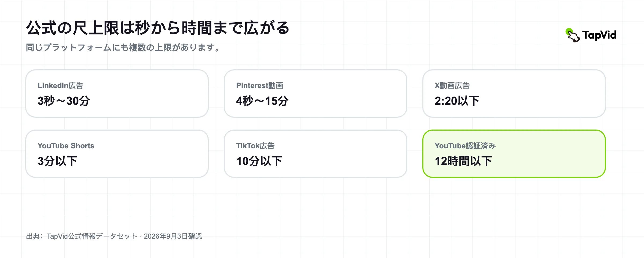Click the main headline 公式の尺上限は秒から時間まで広がる
Screen dimensions: 644x258
(158, 28)
